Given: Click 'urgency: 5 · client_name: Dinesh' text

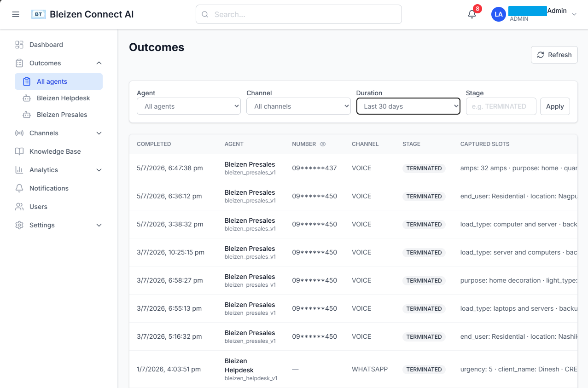Looking at the screenshot, I should point(510,369).
